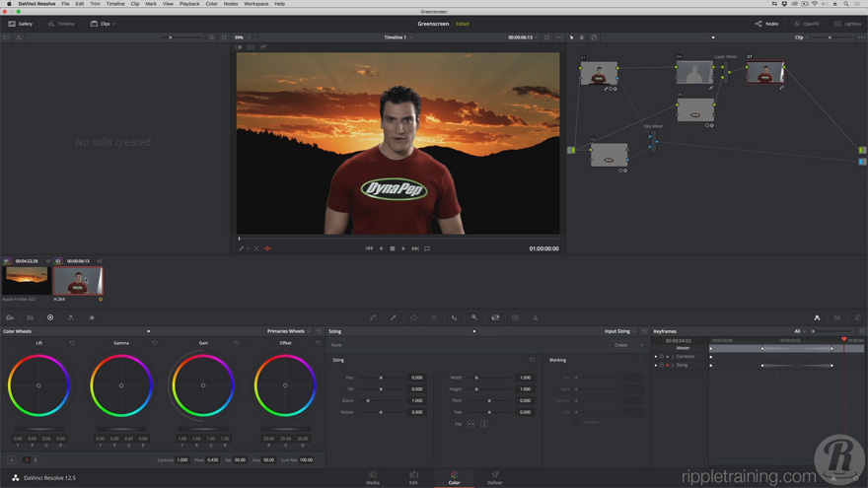868x488 pixels.
Task: Open the Motion Effects star icon
Action: tap(92, 317)
